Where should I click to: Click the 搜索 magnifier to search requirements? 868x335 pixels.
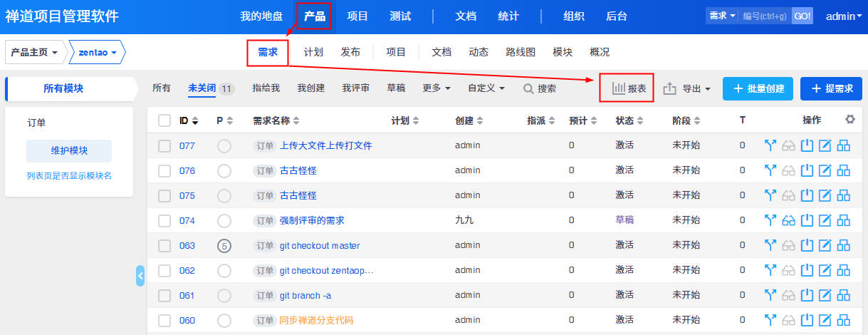pyautogui.click(x=540, y=88)
